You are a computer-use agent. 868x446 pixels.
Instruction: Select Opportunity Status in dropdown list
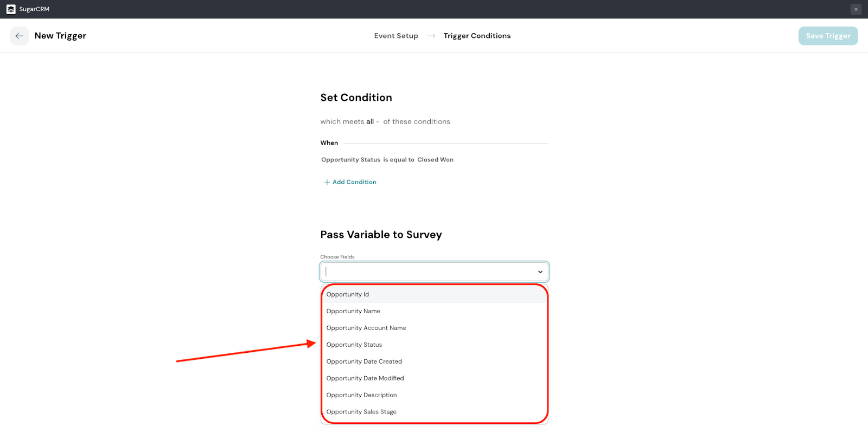coord(354,345)
